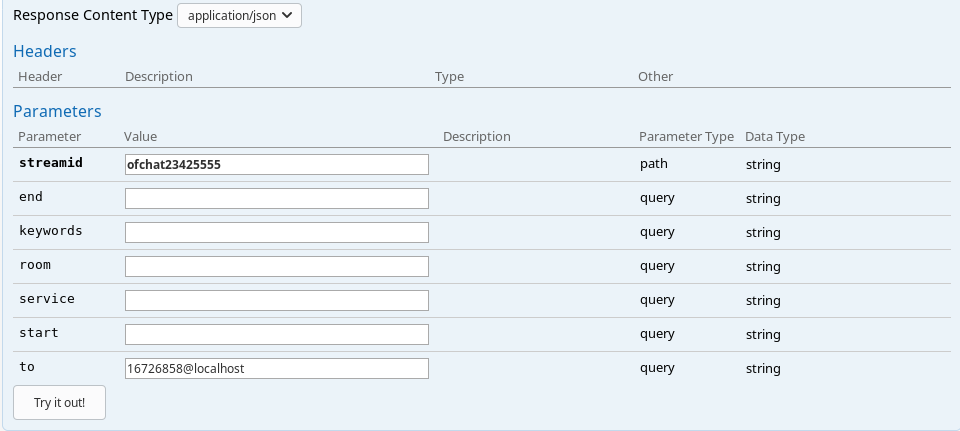Click the service parameter name label

[x=47, y=299]
